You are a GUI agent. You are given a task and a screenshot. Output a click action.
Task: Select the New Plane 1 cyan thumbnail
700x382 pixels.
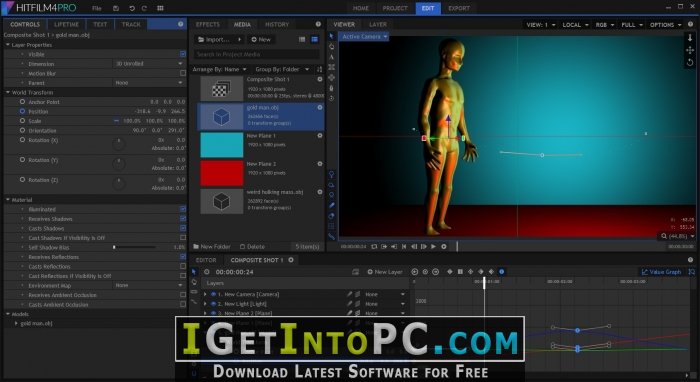point(222,145)
